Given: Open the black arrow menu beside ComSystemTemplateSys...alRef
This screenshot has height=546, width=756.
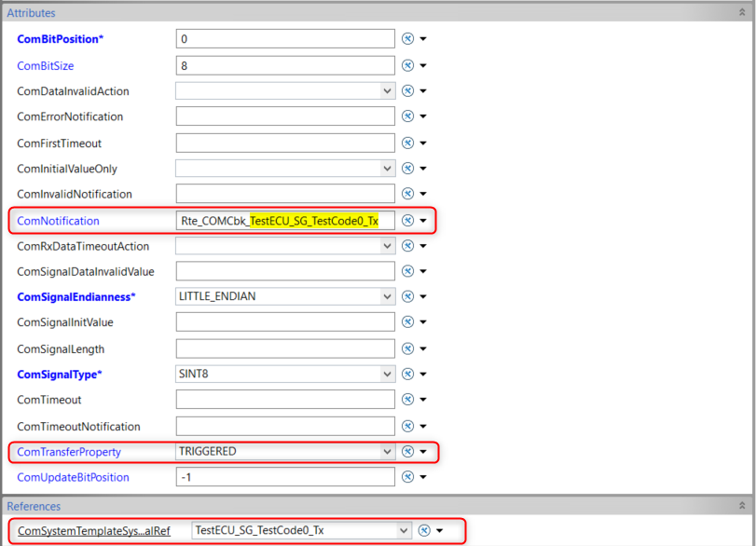Looking at the screenshot, I should (439, 530).
